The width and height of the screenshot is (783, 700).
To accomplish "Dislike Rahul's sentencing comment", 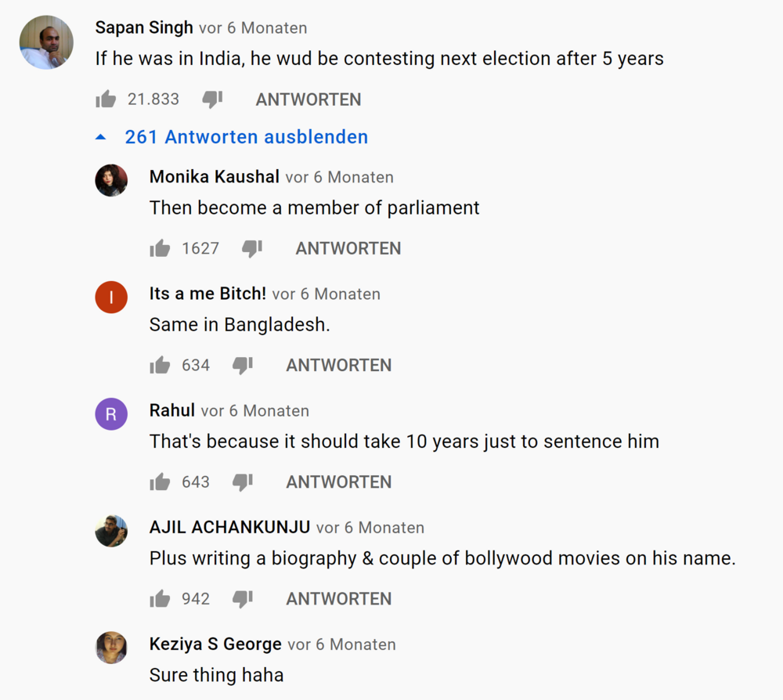I will pyautogui.click(x=243, y=481).
